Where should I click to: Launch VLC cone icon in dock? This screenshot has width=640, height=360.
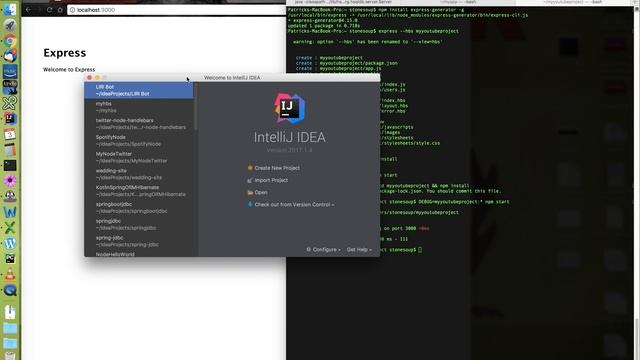coord(10,275)
